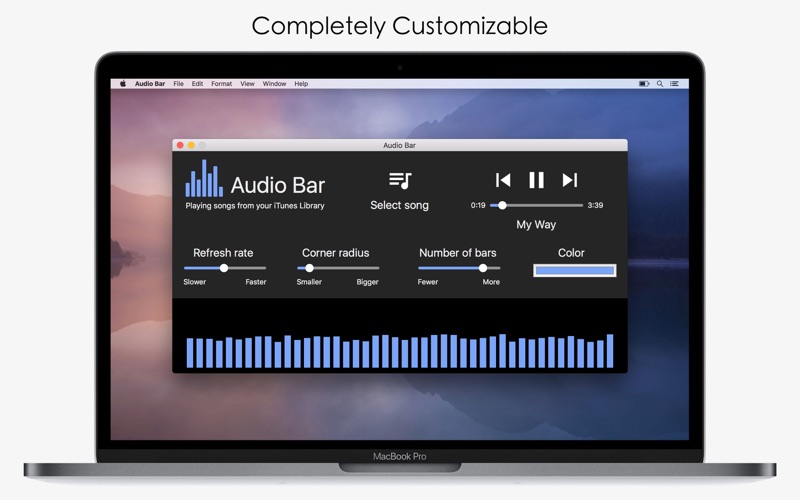This screenshot has width=800, height=500.
Task: Click the Refresh rate slider knob
Action: click(x=223, y=268)
